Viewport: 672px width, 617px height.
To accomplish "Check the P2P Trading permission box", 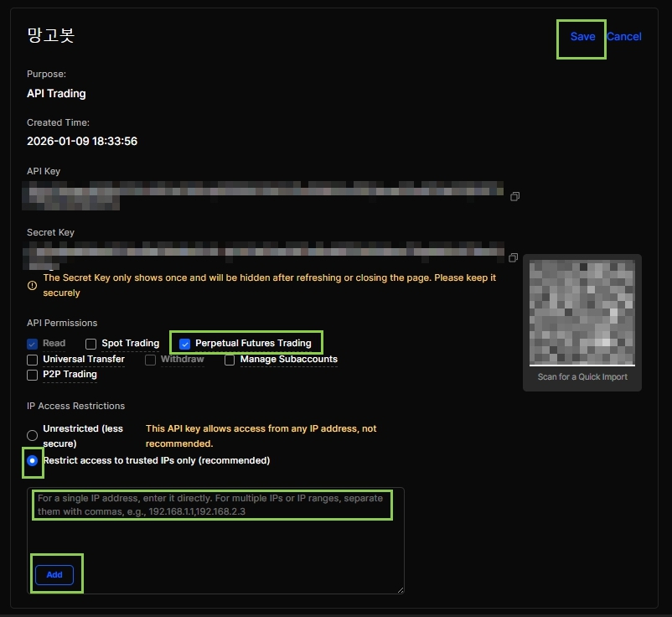I will [x=33, y=375].
